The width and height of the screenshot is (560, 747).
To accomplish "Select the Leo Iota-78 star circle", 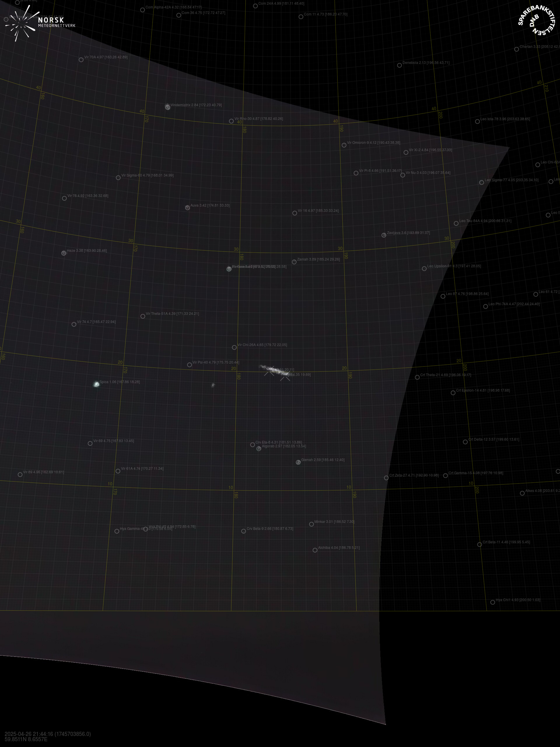I will tap(477, 122).
